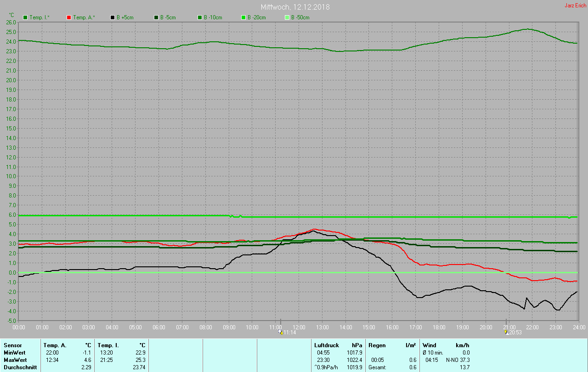Click the 12:00 time axis label
Viewport: 588px width, 372px height.
299,327
